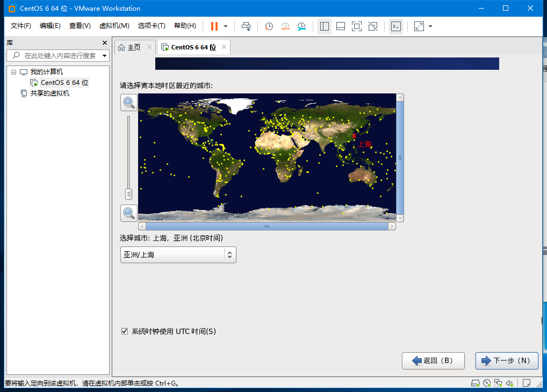Collapse the 我的计算机 tree node
Viewport: 547px width, 392px height.
(x=13, y=71)
